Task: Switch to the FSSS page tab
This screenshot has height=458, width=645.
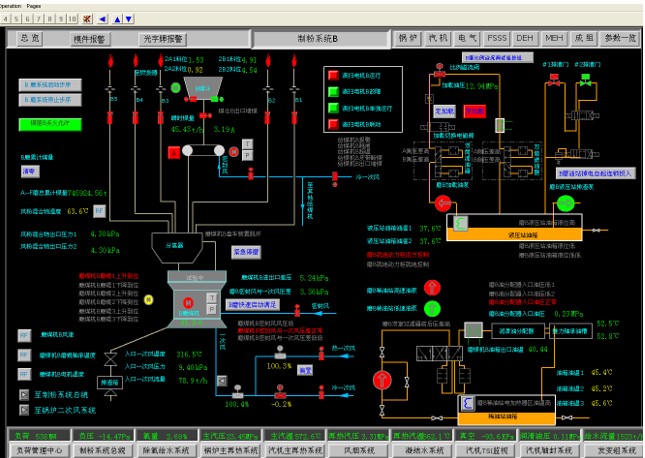Action: [496, 38]
